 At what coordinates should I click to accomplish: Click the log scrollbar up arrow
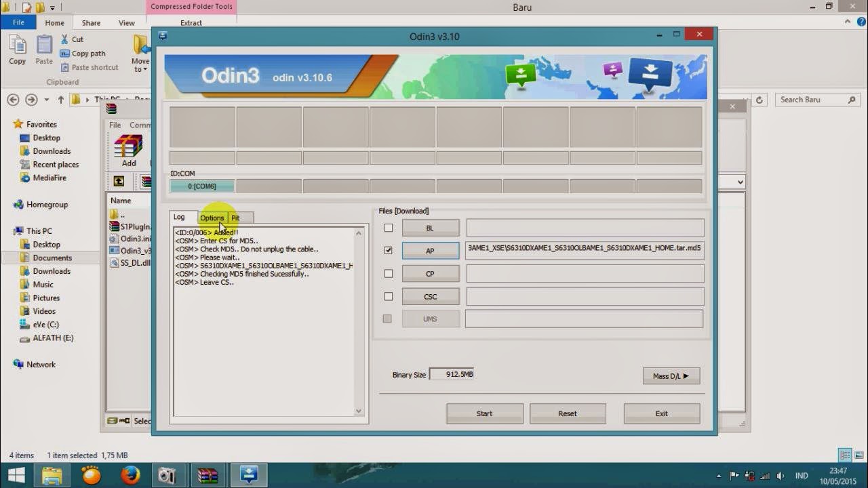pos(359,234)
